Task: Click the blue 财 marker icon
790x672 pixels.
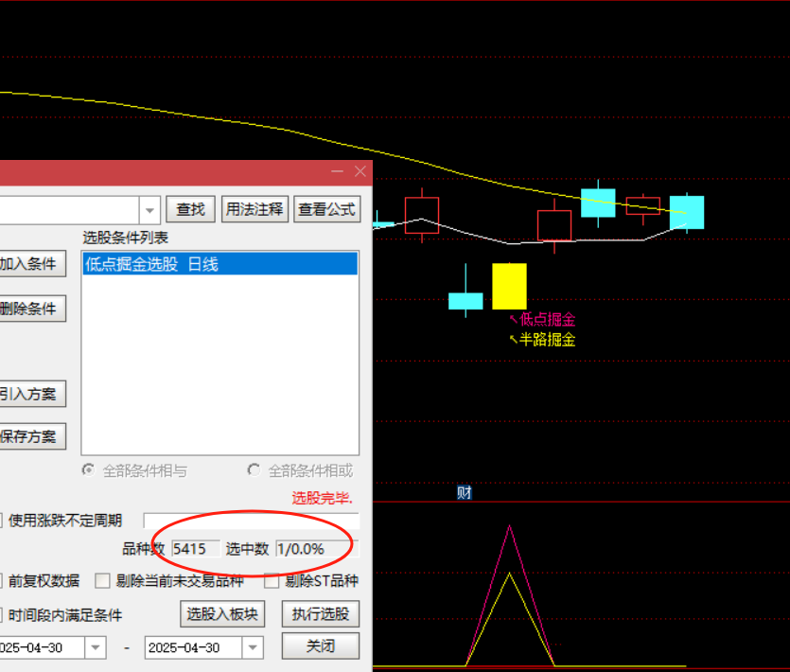Action: [x=464, y=492]
